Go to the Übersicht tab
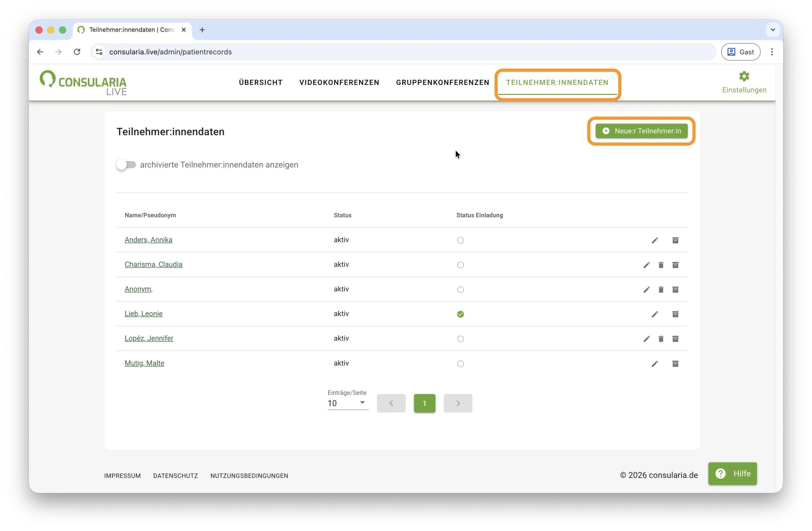 [261, 82]
